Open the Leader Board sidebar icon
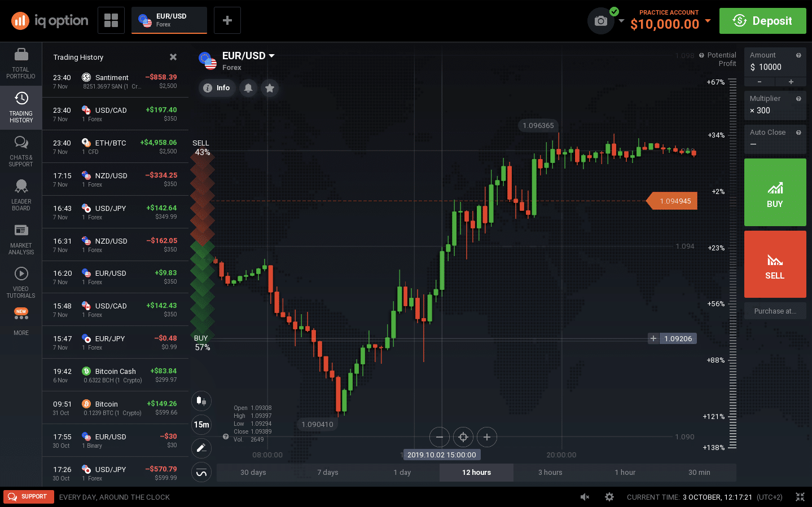This screenshot has height=507, width=812. [21, 196]
